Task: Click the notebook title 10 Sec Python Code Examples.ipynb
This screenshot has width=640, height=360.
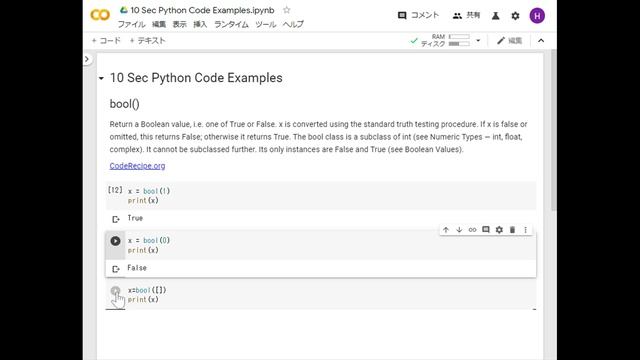Action: 202,10
